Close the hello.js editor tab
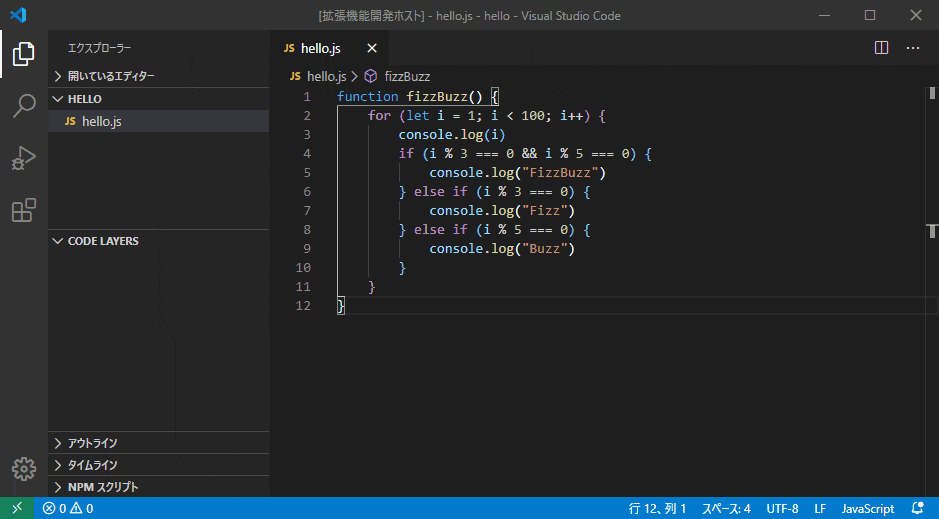This screenshot has height=519, width=939. [x=372, y=48]
